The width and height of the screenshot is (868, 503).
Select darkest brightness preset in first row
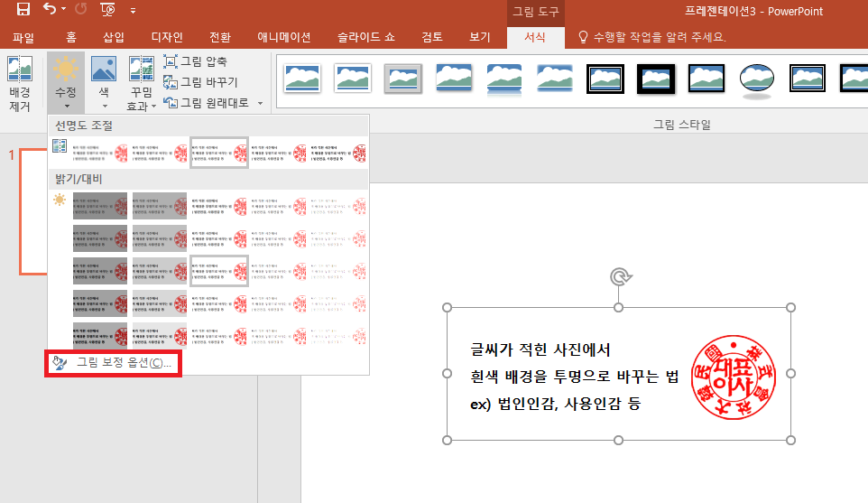pos(100,206)
